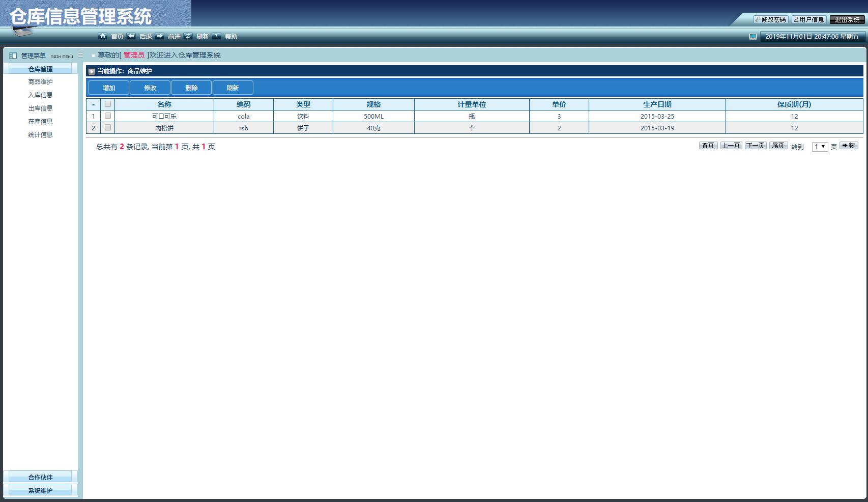Click the 2015-03-25 production date cell

click(657, 116)
